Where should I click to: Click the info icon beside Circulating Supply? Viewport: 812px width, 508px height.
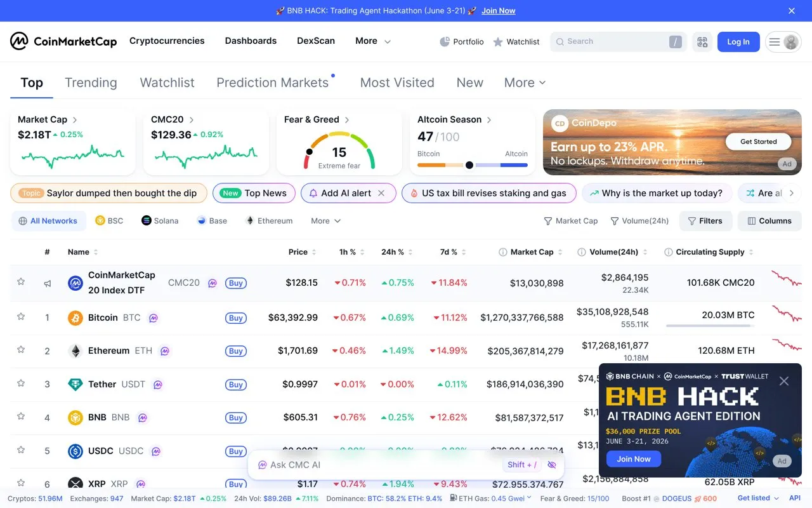click(x=668, y=252)
